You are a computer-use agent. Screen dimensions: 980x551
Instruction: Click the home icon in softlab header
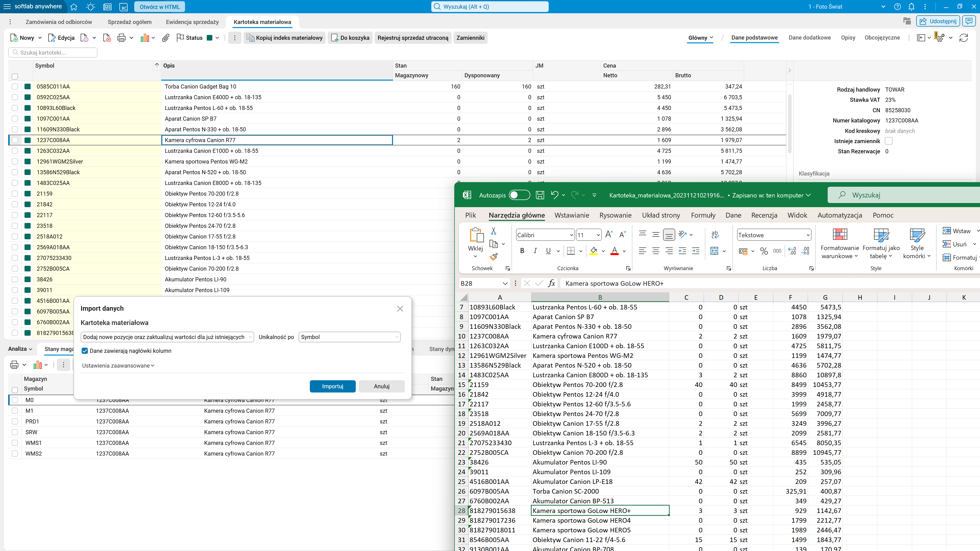(74, 7)
